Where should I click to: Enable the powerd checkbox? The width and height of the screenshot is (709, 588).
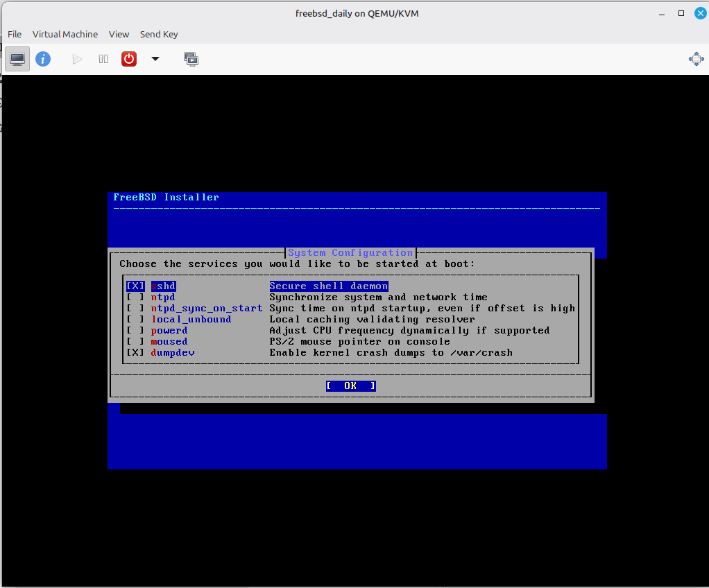click(x=135, y=331)
